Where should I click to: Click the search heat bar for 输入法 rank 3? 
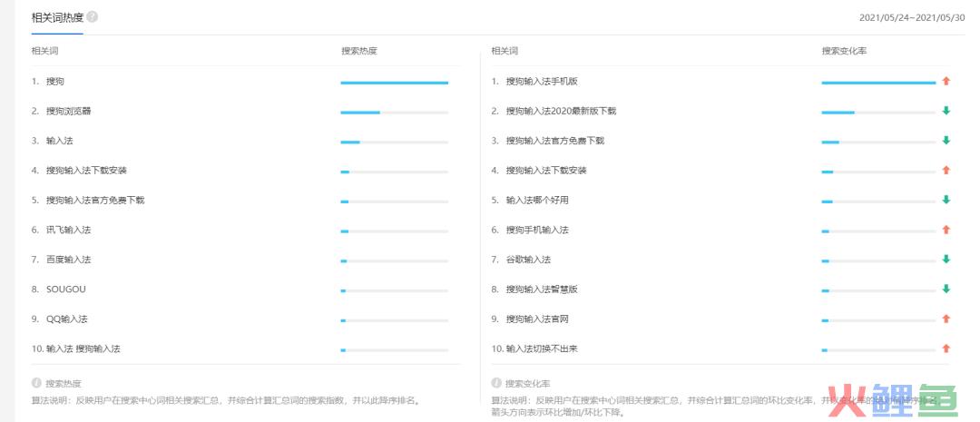[395, 142]
